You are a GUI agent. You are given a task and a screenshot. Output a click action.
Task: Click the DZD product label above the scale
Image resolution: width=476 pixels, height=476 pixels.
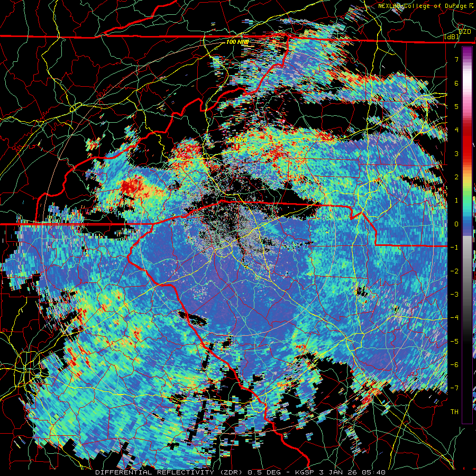coord(464,32)
